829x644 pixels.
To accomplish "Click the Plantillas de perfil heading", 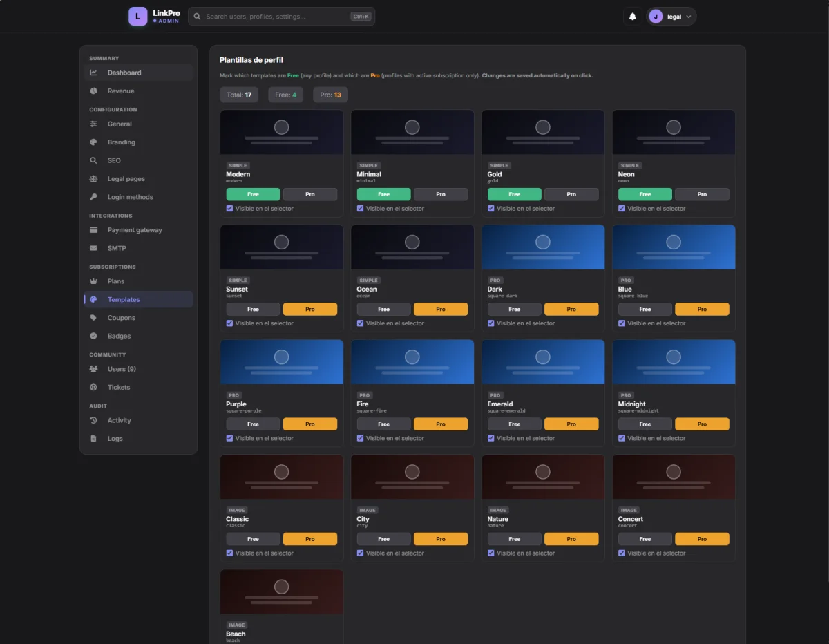I will (251, 60).
